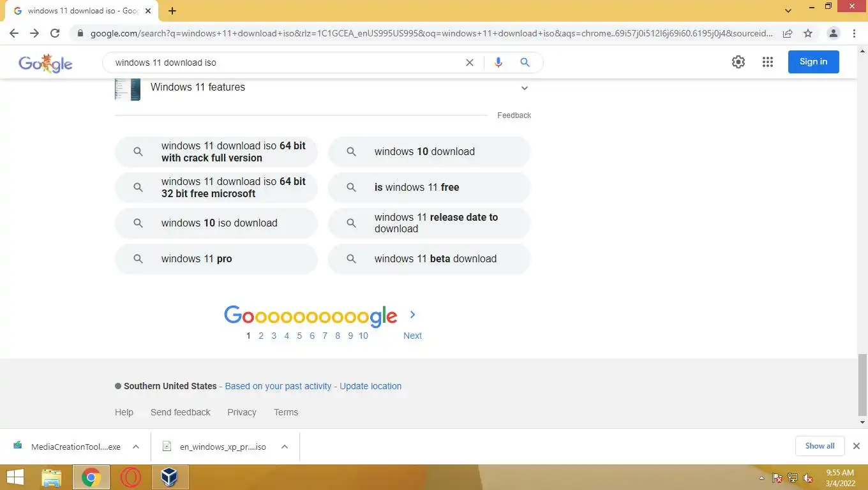Image resolution: width=868 pixels, height=490 pixels.
Task: Open the tab search chevron in the title bar
Action: point(788,11)
